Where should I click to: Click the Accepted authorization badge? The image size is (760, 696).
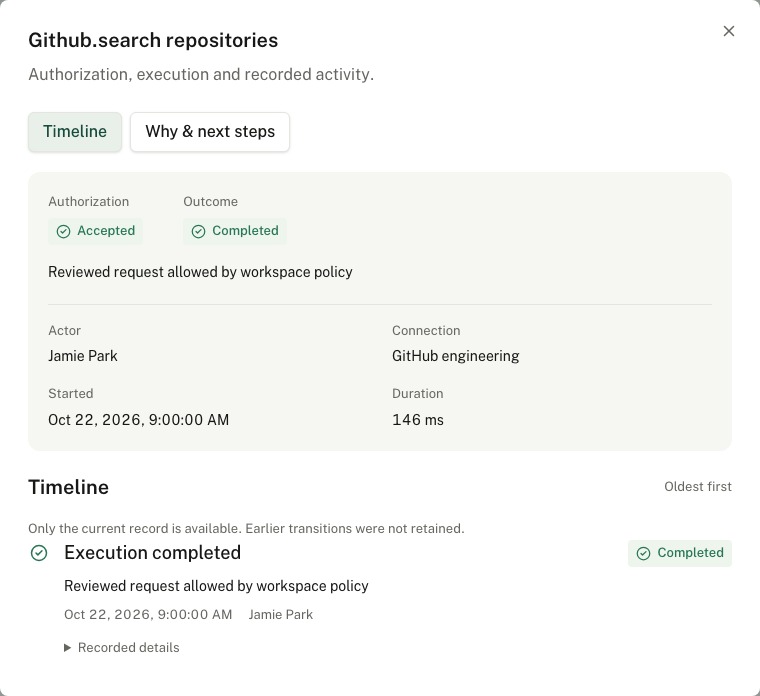95,231
